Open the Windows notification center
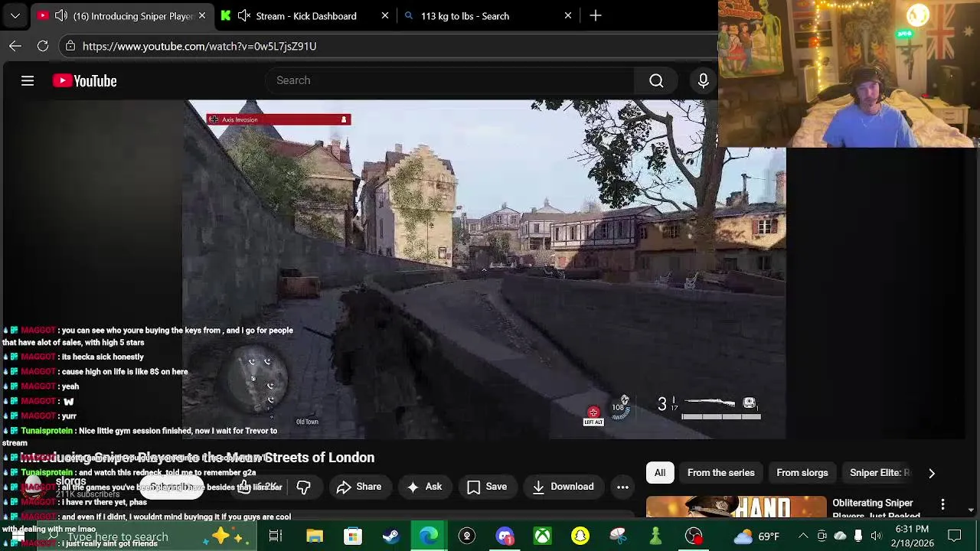 point(955,536)
